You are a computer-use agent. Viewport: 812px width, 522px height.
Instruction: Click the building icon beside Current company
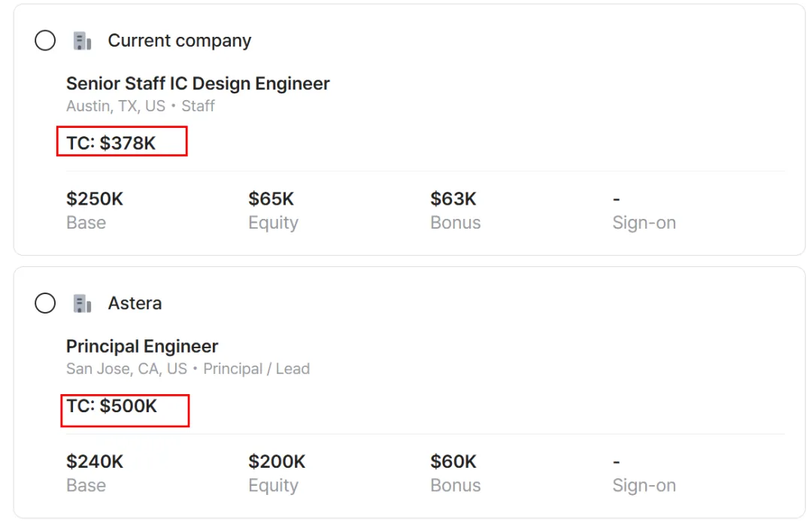pos(83,41)
